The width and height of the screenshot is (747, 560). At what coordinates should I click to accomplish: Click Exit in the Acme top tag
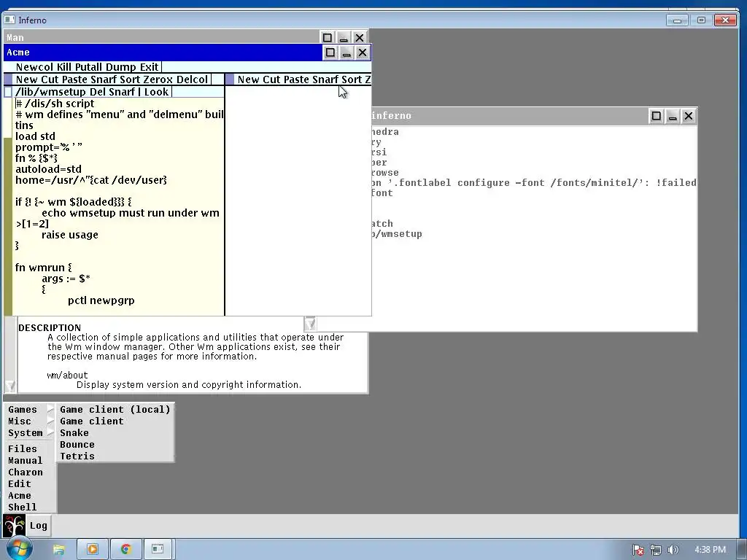point(149,67)
